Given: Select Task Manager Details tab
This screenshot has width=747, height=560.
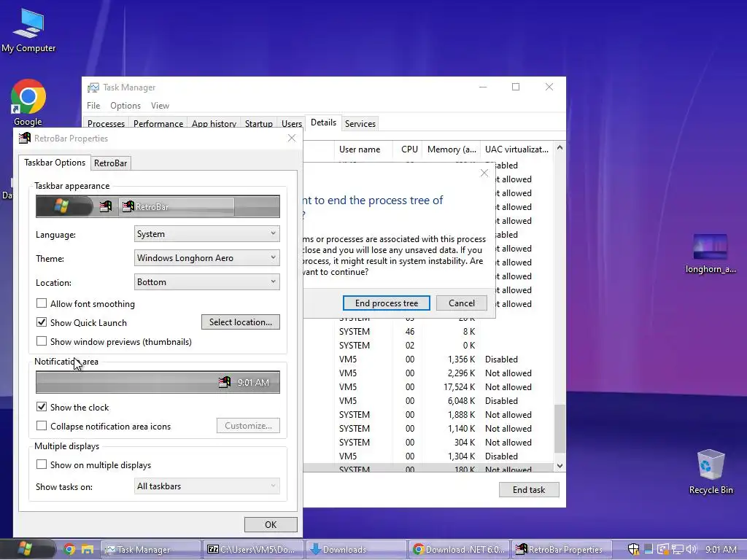Looking at the screenshot, I should coord(323,122).
